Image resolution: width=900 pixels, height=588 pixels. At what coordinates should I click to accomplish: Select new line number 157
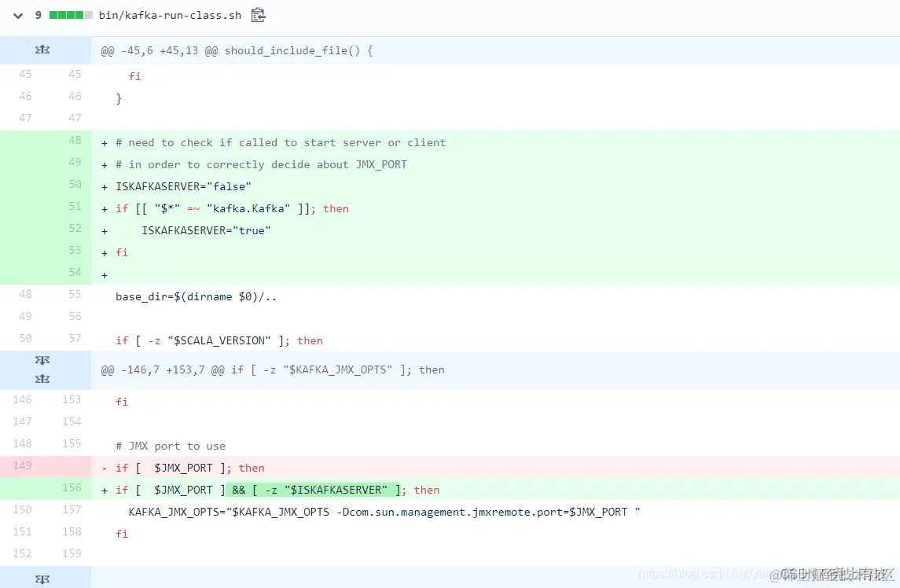72,509
